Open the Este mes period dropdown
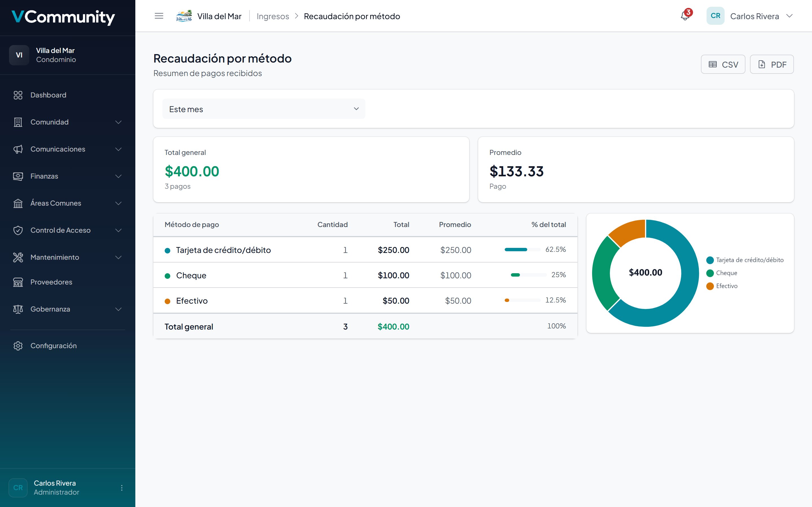The width and height of the screenshot is (812, 507). point(264,109)
